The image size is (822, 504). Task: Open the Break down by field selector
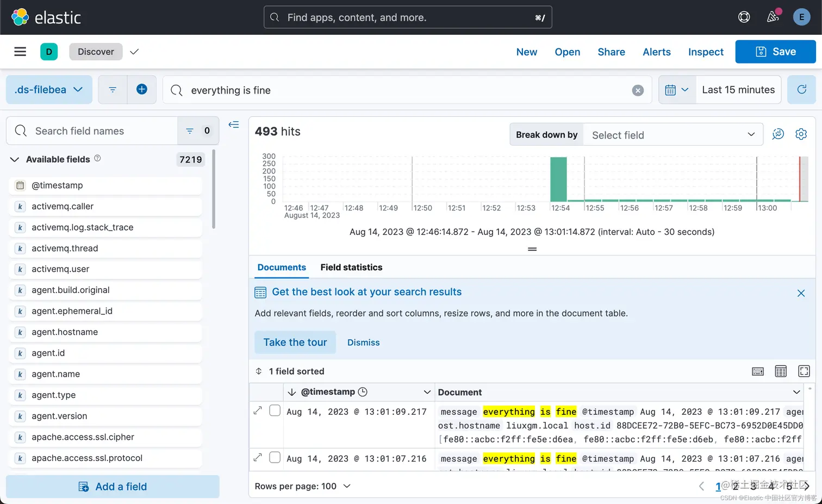click(x=673, y=134)
